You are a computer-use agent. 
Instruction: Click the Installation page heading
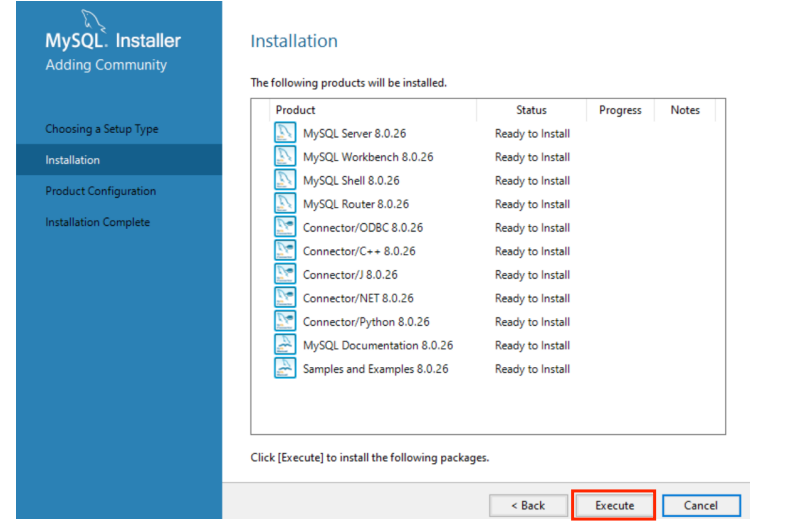pyautogui.click(x=294, y=41)
